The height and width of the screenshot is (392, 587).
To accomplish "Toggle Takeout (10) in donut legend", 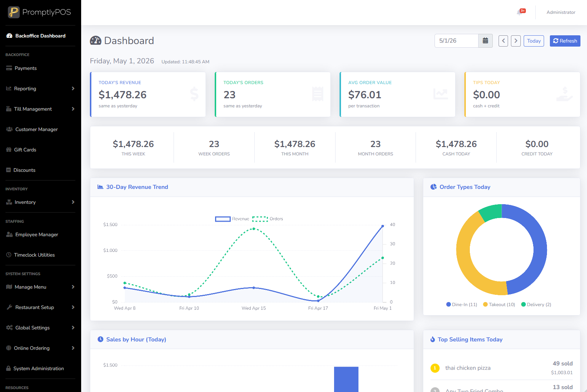I will pyautogui.click(x=499, y=305).
